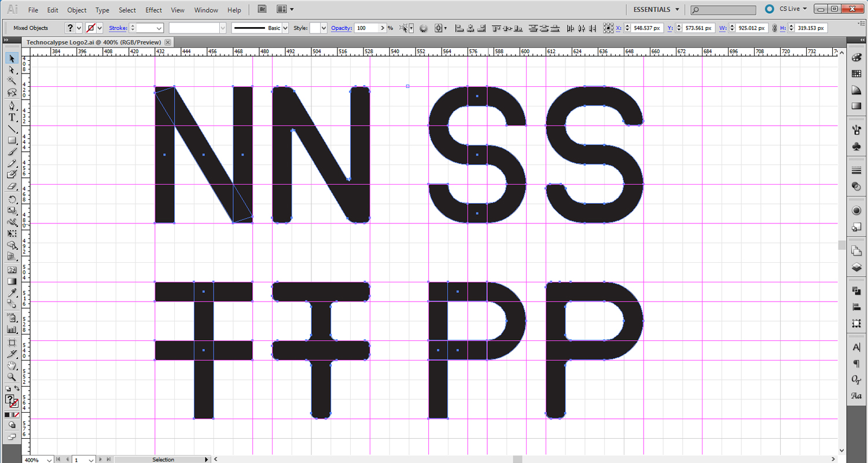Viewport: 868px width, 463px height.
Task: Select the Pen tool
Action: [x=12, y=106]
